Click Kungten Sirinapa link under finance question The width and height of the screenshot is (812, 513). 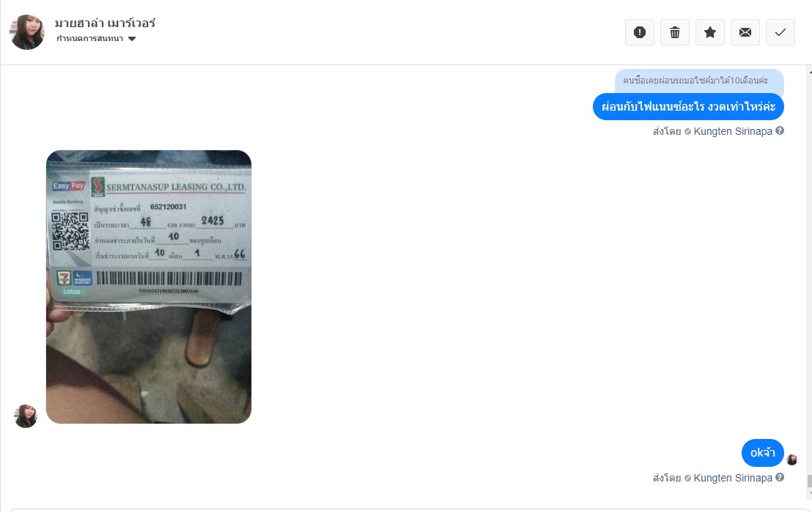point(733,131)
